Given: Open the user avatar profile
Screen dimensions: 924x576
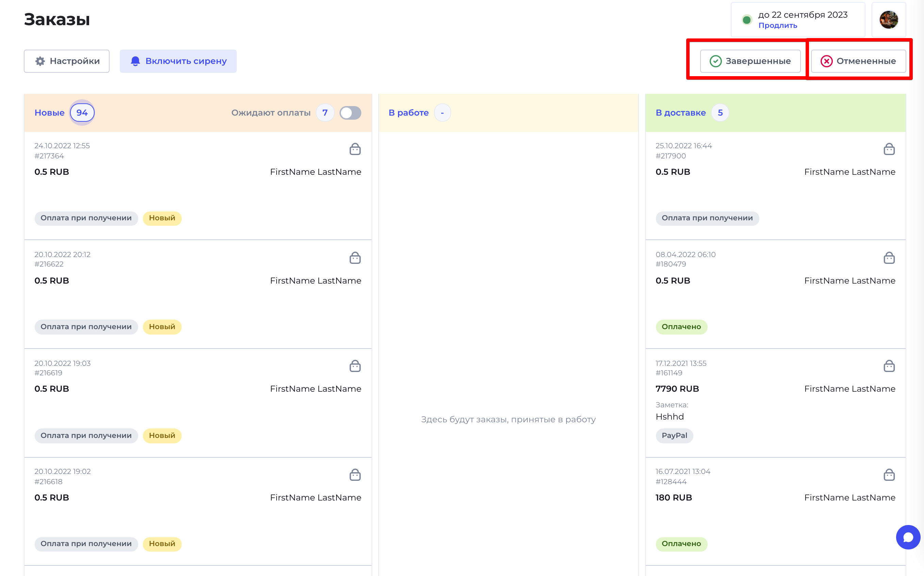Looking at the screenshot, I should point(889,20).
